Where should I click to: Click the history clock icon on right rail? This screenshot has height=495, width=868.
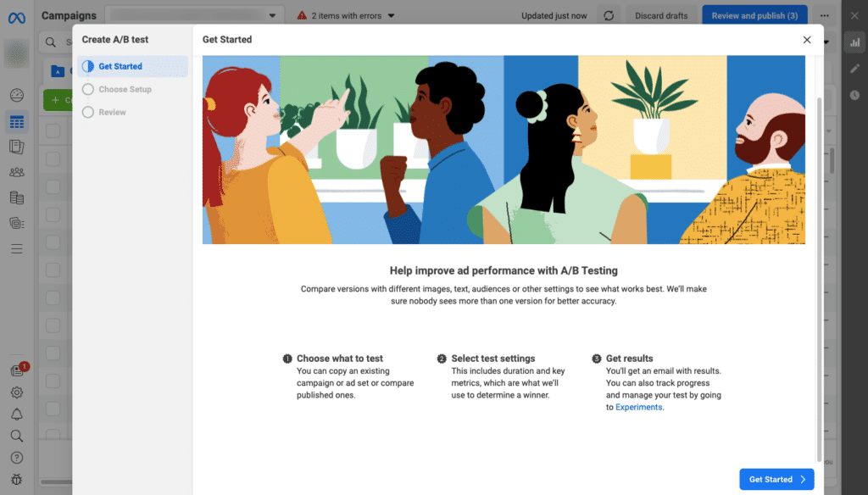854,95
